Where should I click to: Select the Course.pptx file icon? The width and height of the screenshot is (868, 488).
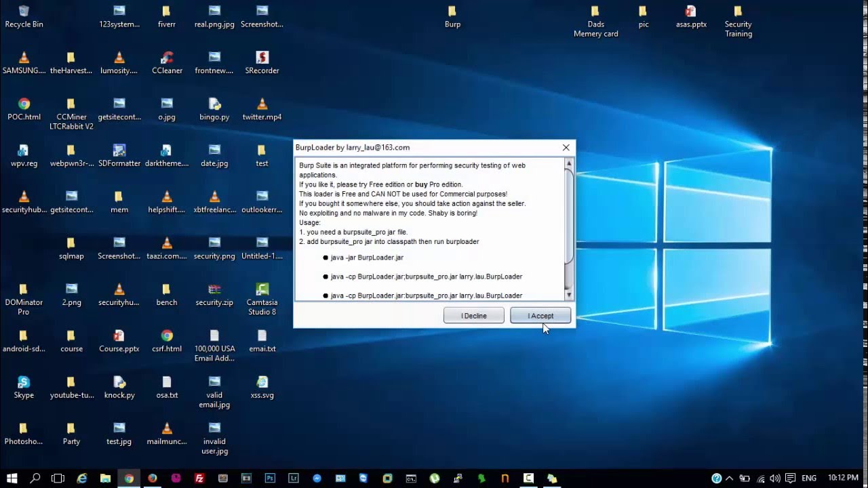[119, 342]
